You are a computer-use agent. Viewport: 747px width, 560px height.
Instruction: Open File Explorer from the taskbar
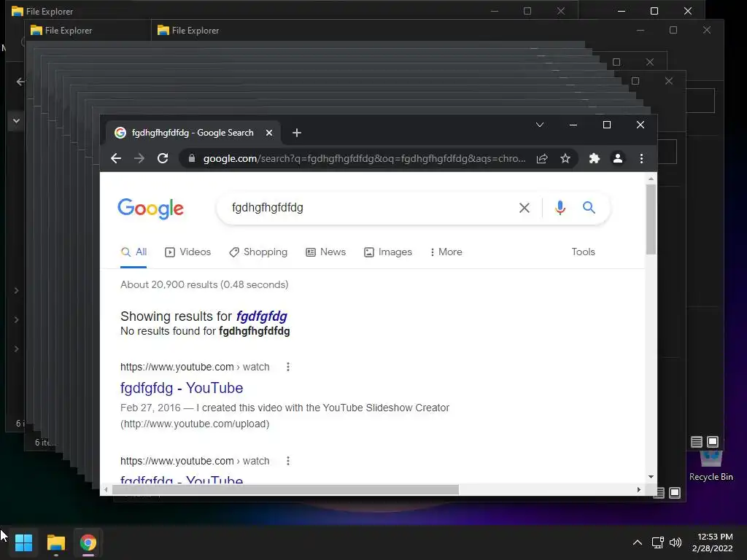click(x=55, y=542)
